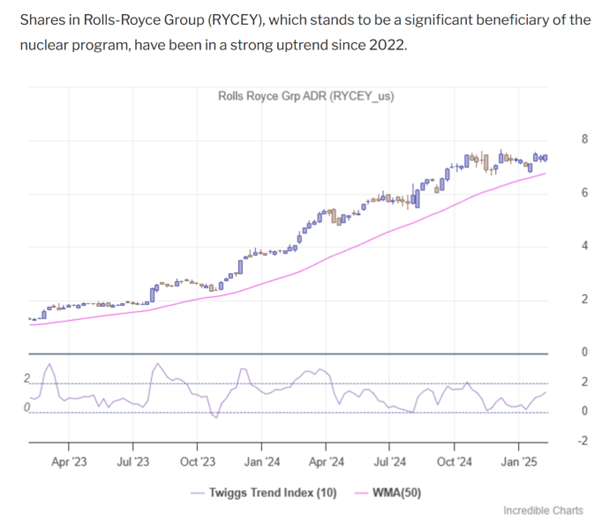Click the Jan '25 axis label

(x=519, y=462)
